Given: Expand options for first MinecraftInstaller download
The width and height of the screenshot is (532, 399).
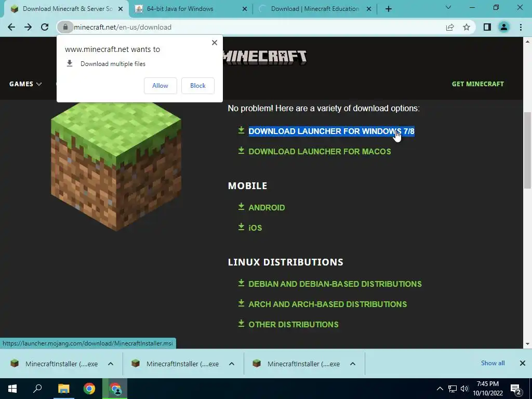Looking at the screenshot, I should click(111, 364).
